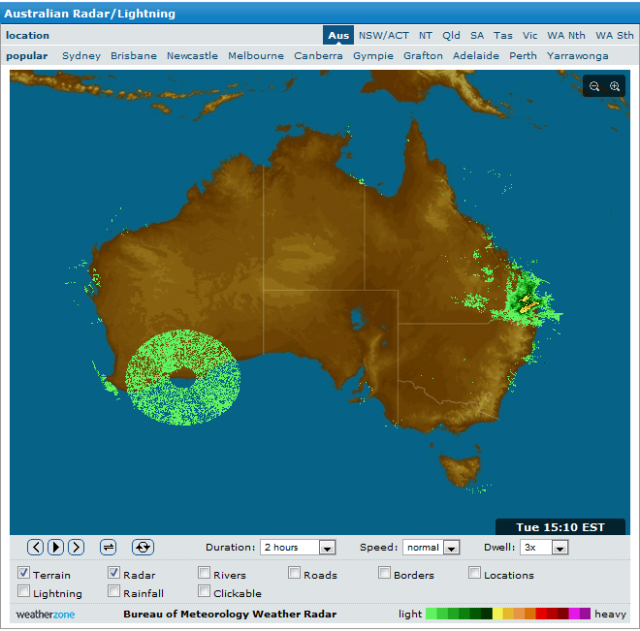Screen dimensions: 640x631
Task: Toggle the swap direction arrows button
Action: coord(108,547)
